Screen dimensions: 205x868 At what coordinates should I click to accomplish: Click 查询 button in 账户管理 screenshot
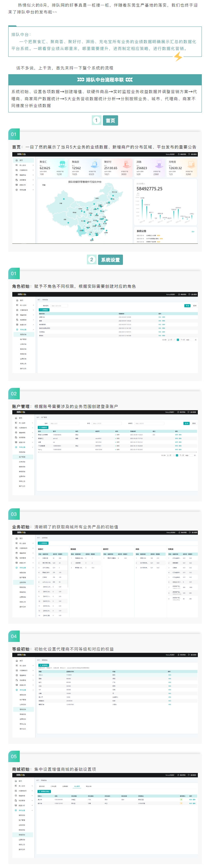tap(187, 423)
